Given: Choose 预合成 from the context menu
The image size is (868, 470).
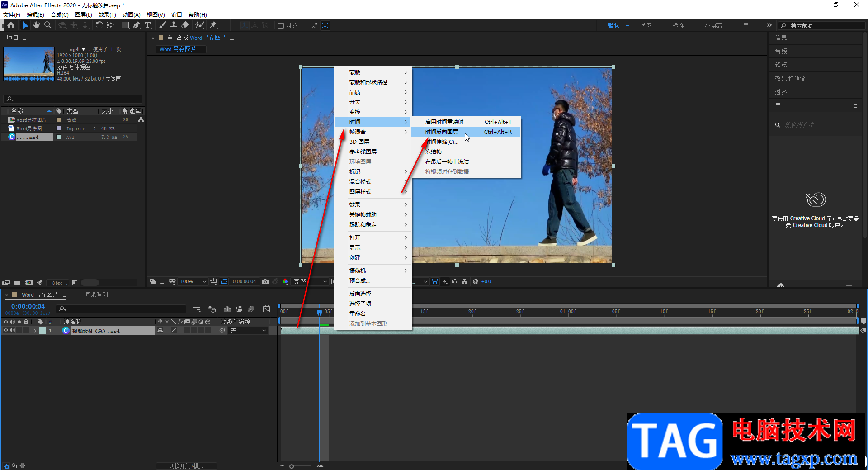Looking at the screenshot, I should [x=373, y=281].
